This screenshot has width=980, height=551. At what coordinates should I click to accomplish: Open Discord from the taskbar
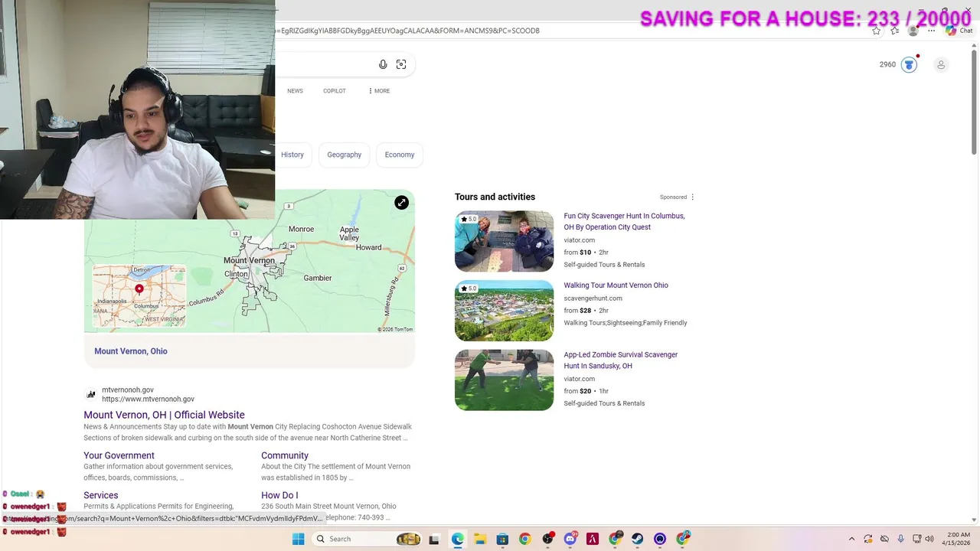point(570,539)
